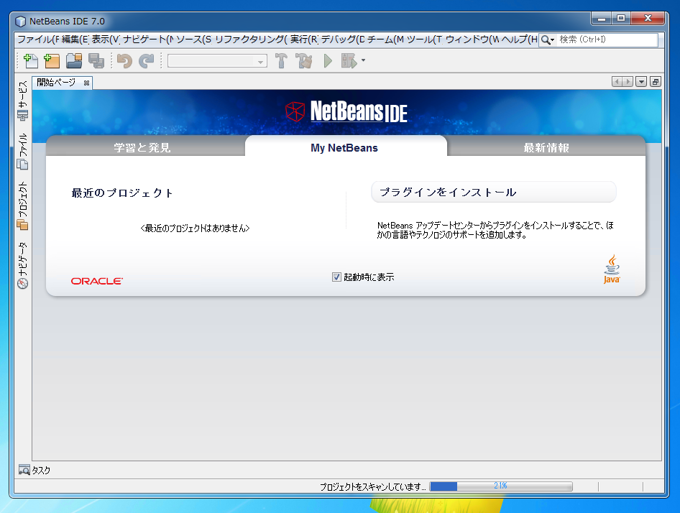Minimize the NetBeans IDE window
The height and width of the screenshot is (513, 680).
(602, 18)
